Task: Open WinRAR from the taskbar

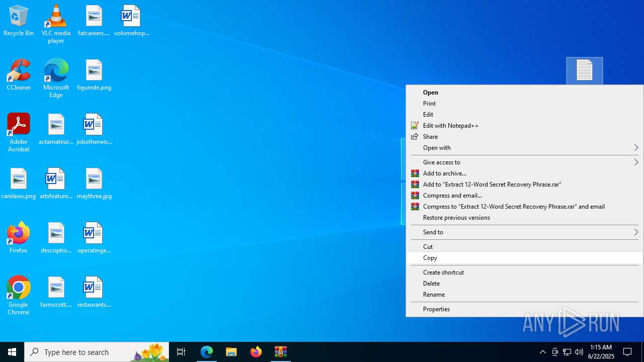Action: point(281,352)
